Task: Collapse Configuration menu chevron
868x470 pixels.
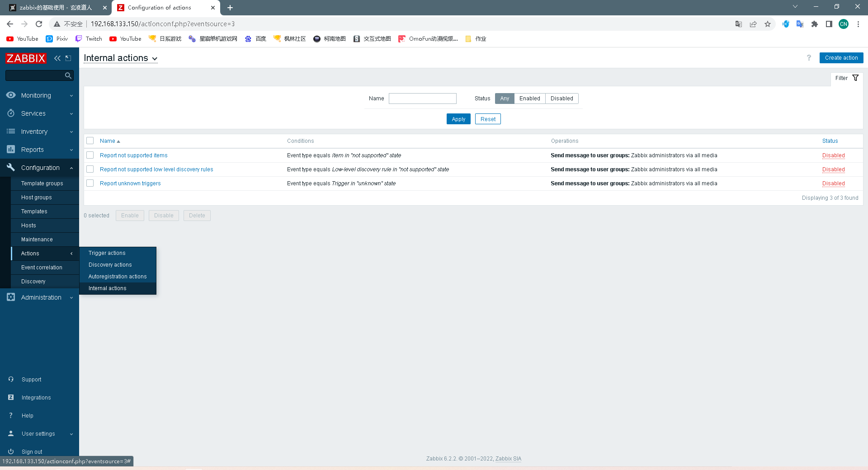Action: (x=71, y=168)
